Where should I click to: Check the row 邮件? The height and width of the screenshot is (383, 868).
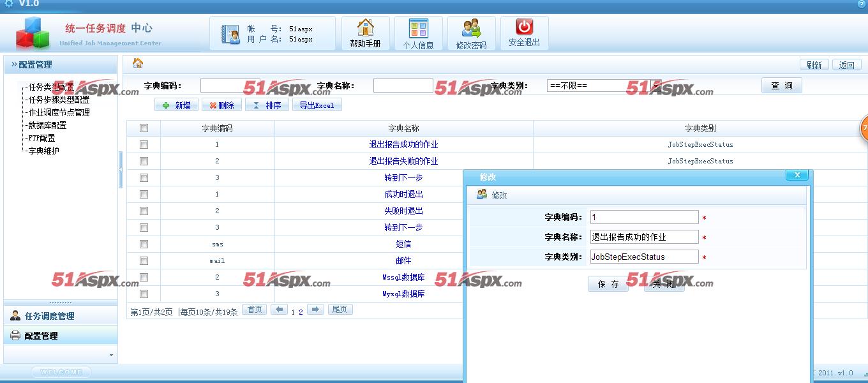click(144, 261)
